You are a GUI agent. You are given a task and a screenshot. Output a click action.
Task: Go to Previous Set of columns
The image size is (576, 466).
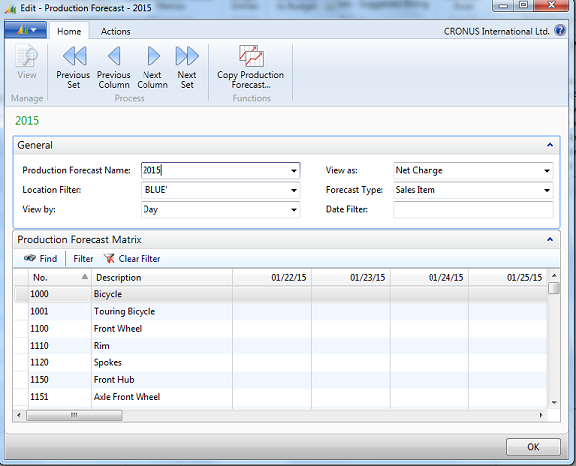(x=73, y=67)
